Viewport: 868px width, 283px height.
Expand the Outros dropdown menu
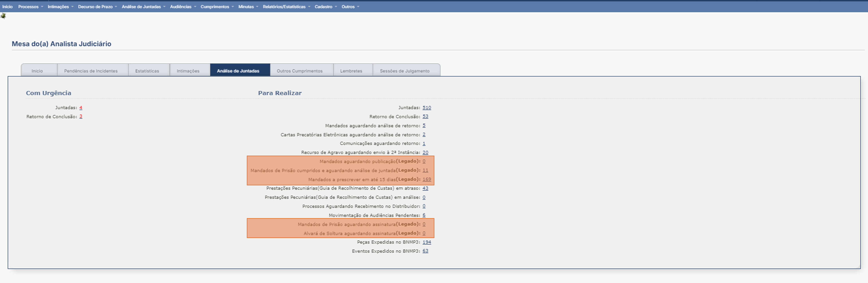350,7
